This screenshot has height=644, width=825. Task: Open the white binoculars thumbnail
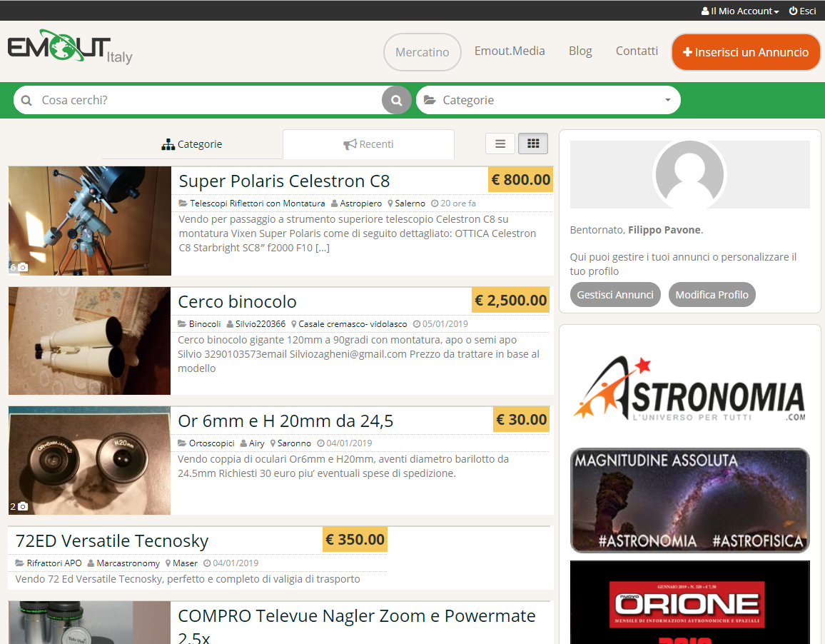click(x=89, y=341)
